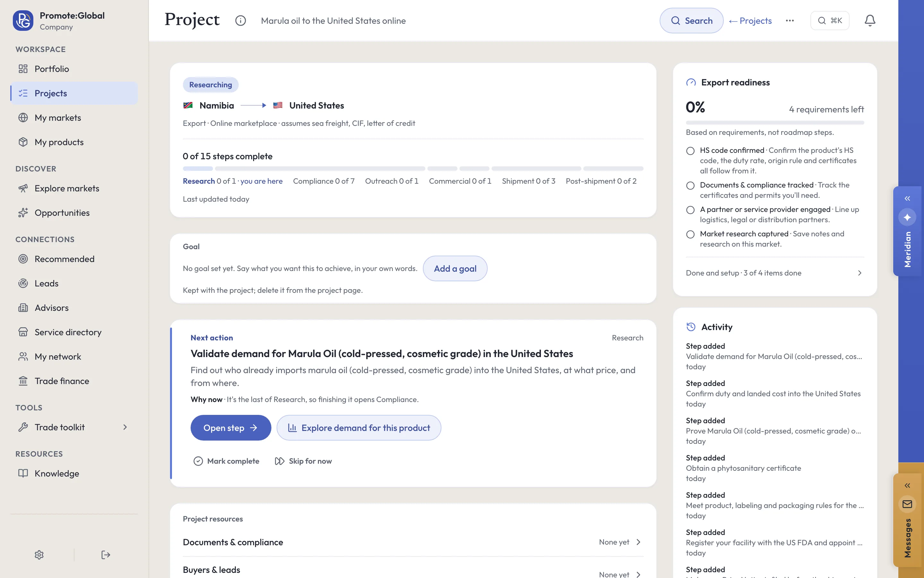This screenshot has width=924, height=578.
Task: Click the My products box icon
Action: pyautogui.click(x=23, y=142)
